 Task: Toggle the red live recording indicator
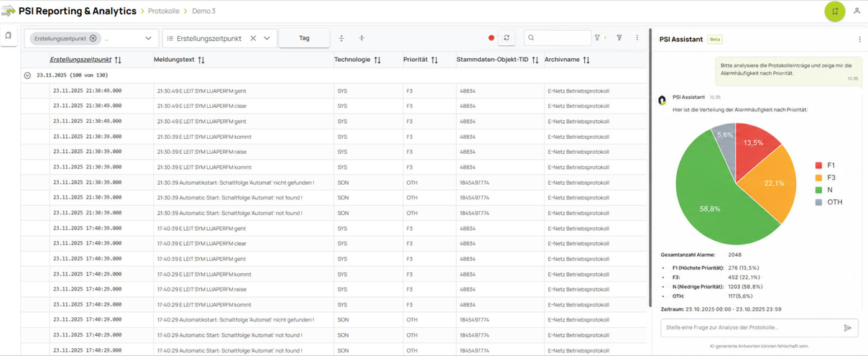click(x=491, y=38)
